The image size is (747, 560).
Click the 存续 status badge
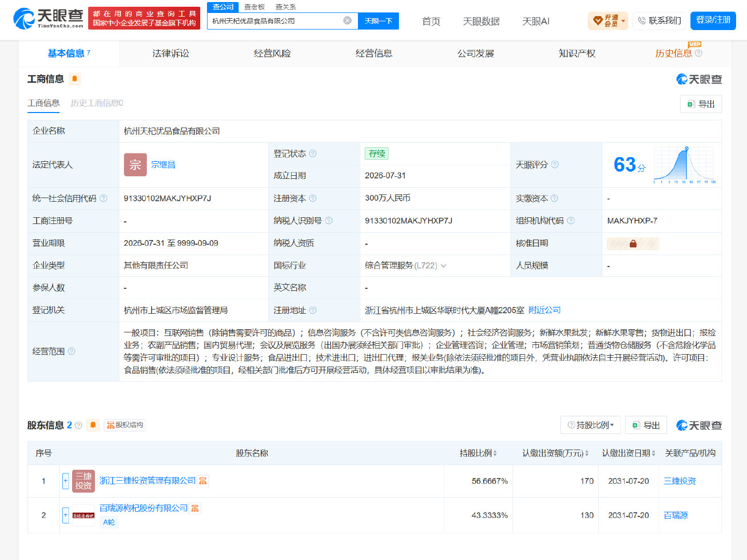pos(377,153)
